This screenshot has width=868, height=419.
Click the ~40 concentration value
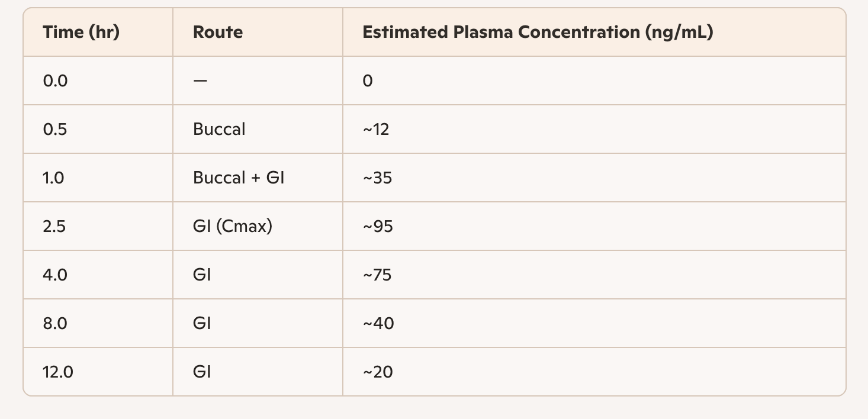coord(378,324)
